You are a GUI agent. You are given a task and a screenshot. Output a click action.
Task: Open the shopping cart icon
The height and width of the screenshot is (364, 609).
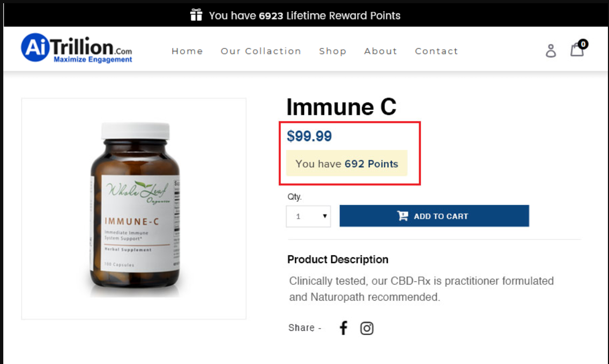[x=576, y=50]
